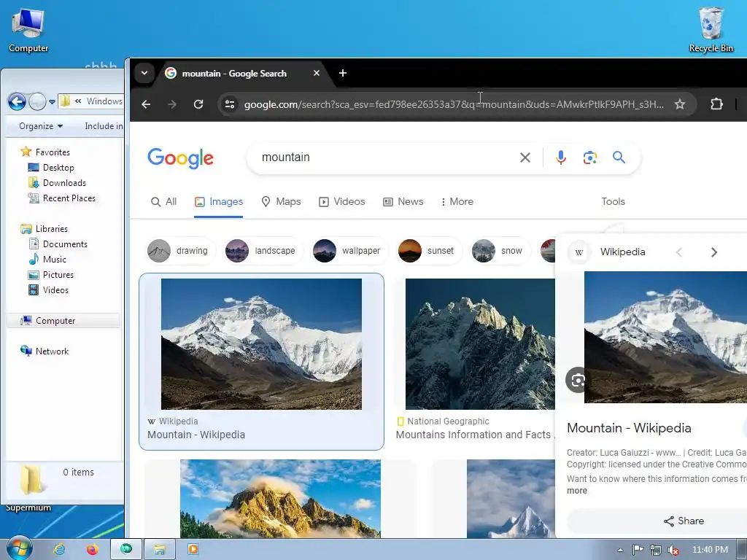This screenshot has width=747, height=560.
Task: Click the muted volume tray icon
Action: pyautogui.click(x=673, y=550)
